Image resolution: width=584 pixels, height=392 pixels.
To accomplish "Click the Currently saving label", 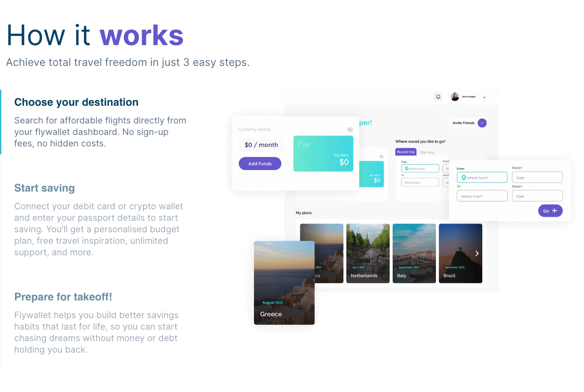I will [x=254, y=130].
